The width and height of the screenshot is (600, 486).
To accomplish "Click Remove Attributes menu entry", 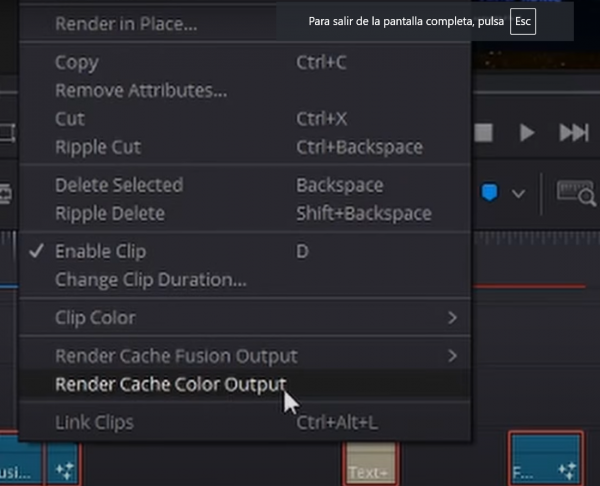I will (x=141, y=91).
